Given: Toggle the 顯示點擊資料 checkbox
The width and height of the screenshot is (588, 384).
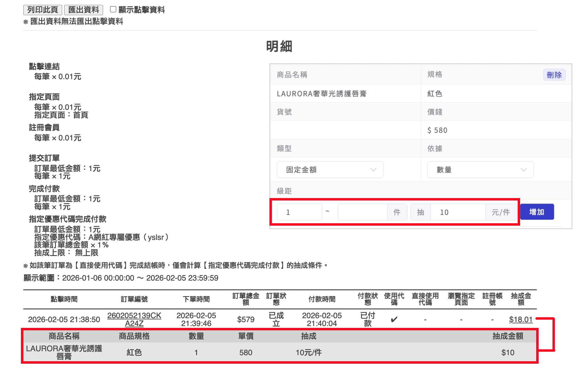Looking at the screenshot, I should (x=113, y=9).
